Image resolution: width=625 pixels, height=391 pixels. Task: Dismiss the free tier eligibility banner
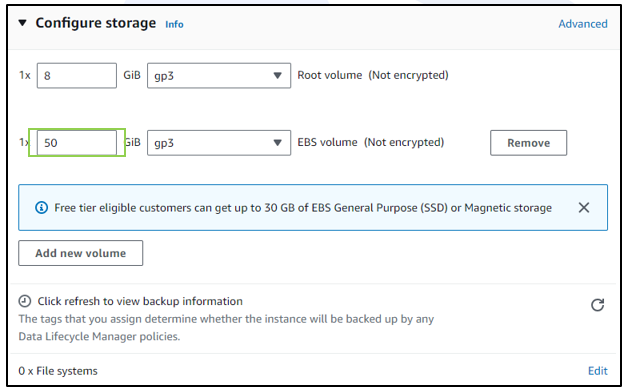click(584, 207)
